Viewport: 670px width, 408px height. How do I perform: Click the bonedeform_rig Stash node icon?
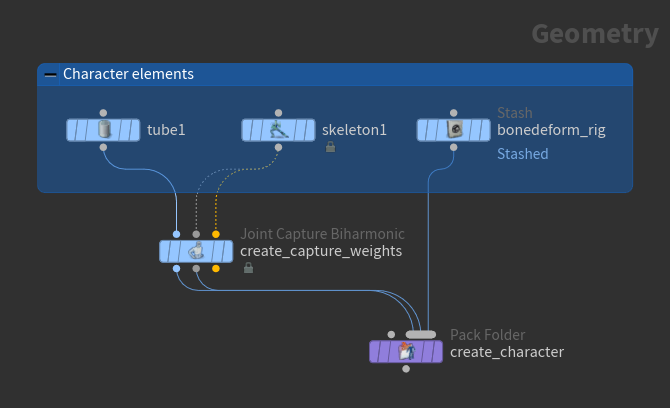tap(454, 129)
